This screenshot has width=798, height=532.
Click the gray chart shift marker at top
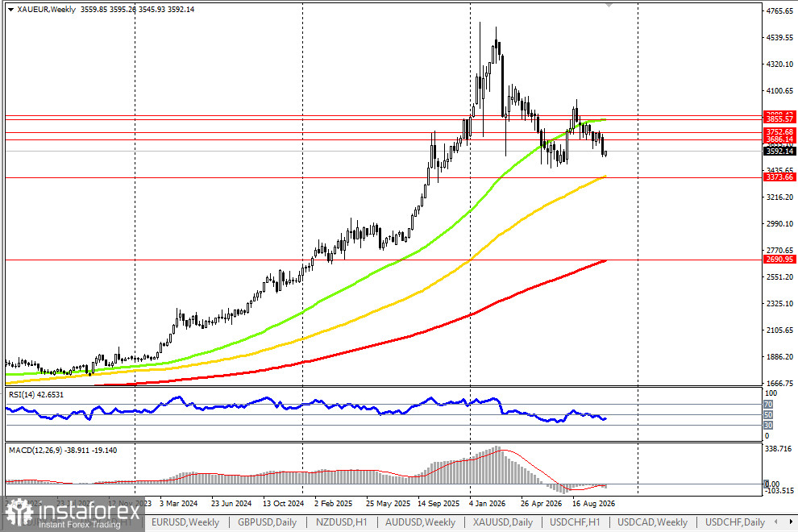pyautogui.click(x=609, y=5)
